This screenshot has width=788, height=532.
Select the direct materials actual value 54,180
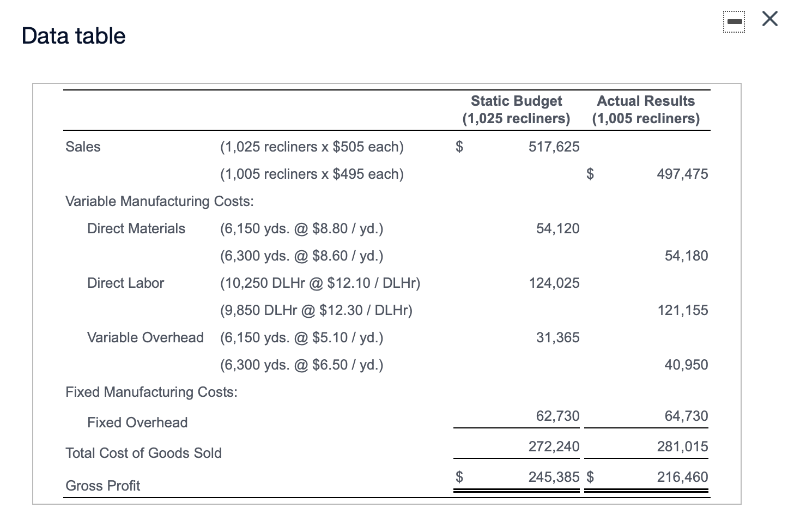(687, 256)
